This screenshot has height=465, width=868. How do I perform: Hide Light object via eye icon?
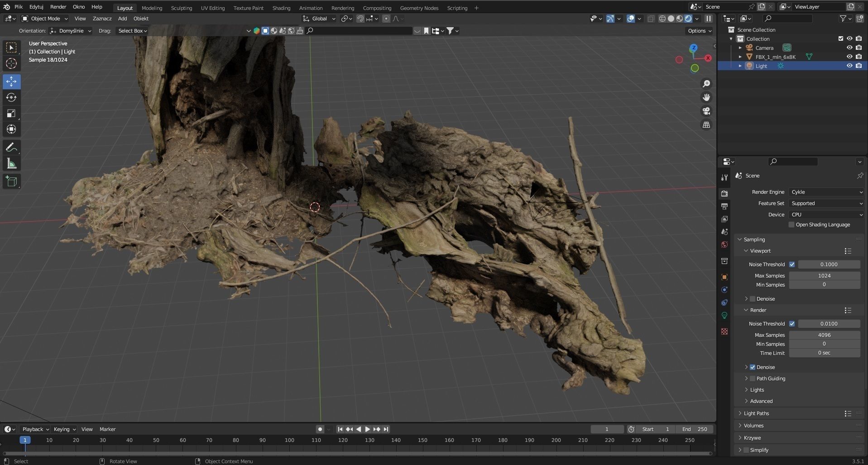[849, 66]
